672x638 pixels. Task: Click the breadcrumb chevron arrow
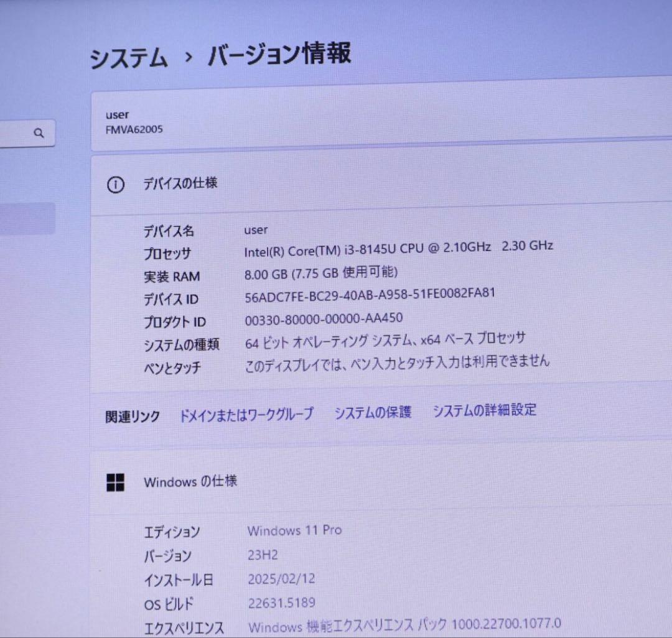pyautogui.click(x=189, y=58)
